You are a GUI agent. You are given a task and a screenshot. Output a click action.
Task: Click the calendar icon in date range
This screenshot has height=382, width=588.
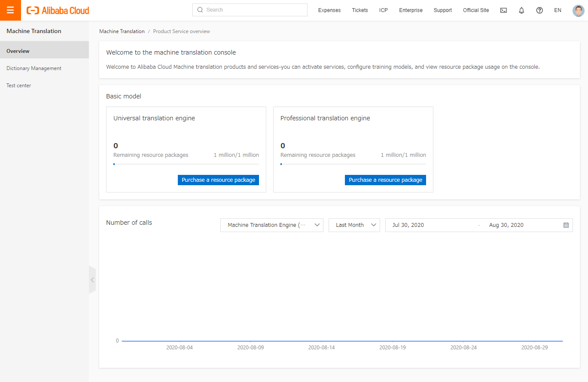566,225
